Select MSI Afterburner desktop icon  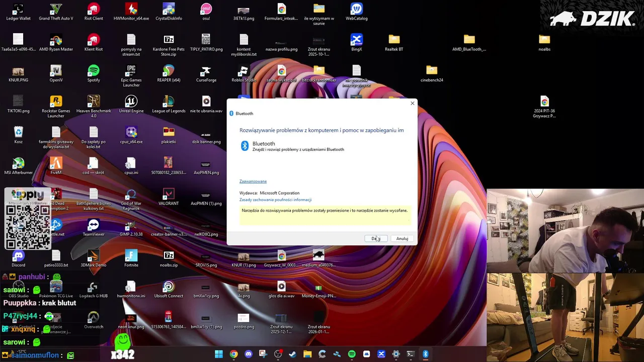[18, 166]
